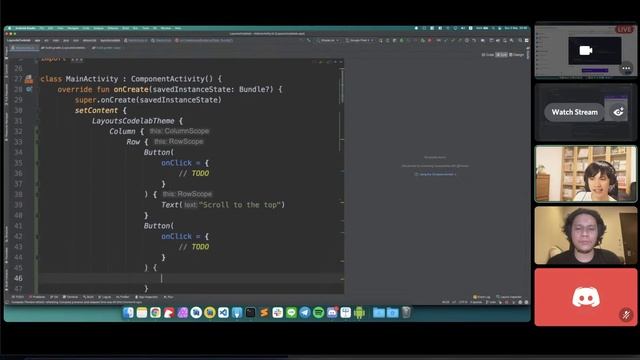640x360 pixels.
Task: Switch the editor to Split view
Action: click(x=501, y=54)
